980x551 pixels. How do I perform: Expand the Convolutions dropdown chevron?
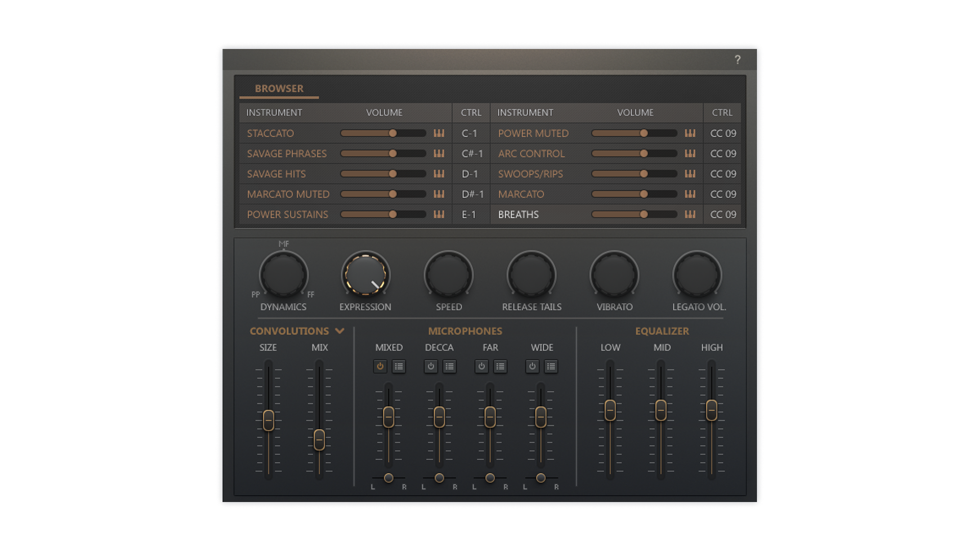(340, 331)
